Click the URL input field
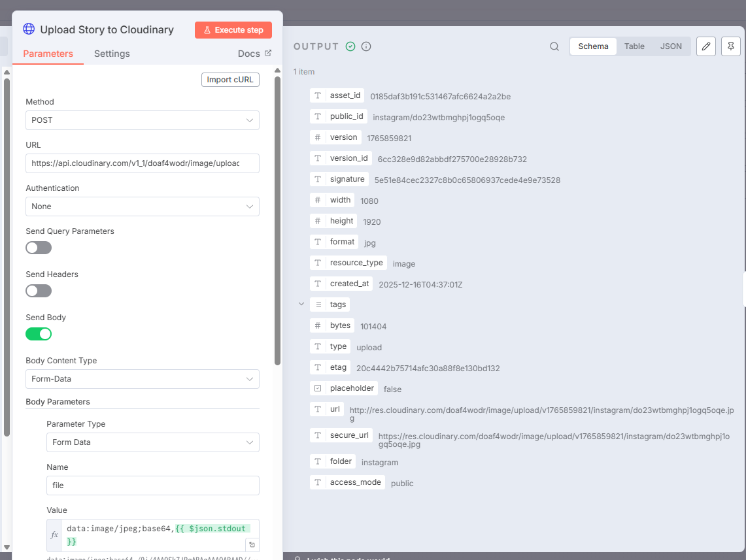The image size is (746, 560). [x=142, y=163]
